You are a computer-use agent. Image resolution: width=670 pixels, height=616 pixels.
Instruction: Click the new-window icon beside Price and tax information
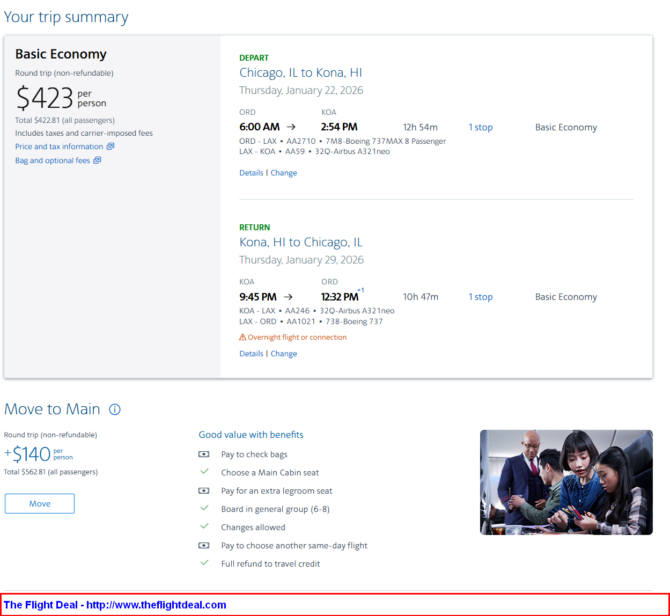(110, 146)
